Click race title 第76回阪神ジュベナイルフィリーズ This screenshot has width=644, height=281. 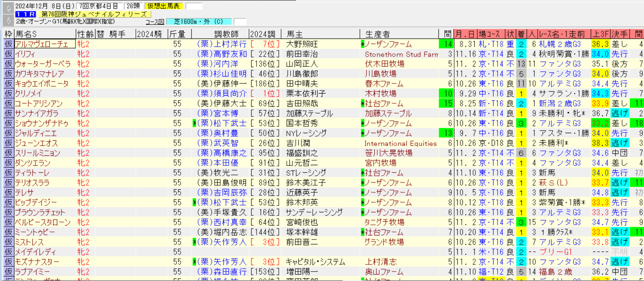pyautogui.click(x=94, y=14)
